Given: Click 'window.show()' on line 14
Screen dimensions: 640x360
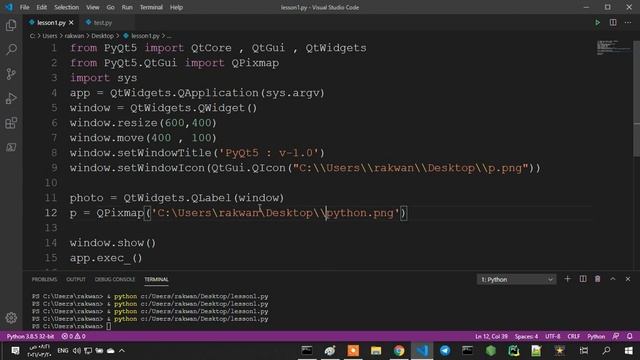Looking at the screenshot, I should (113, 243).
